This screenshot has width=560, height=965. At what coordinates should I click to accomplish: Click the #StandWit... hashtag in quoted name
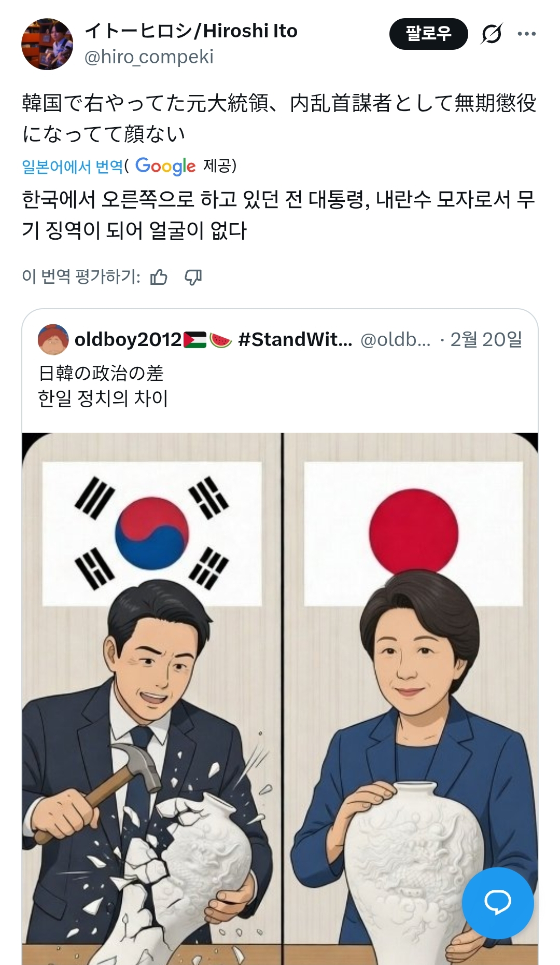click(295, 339)
